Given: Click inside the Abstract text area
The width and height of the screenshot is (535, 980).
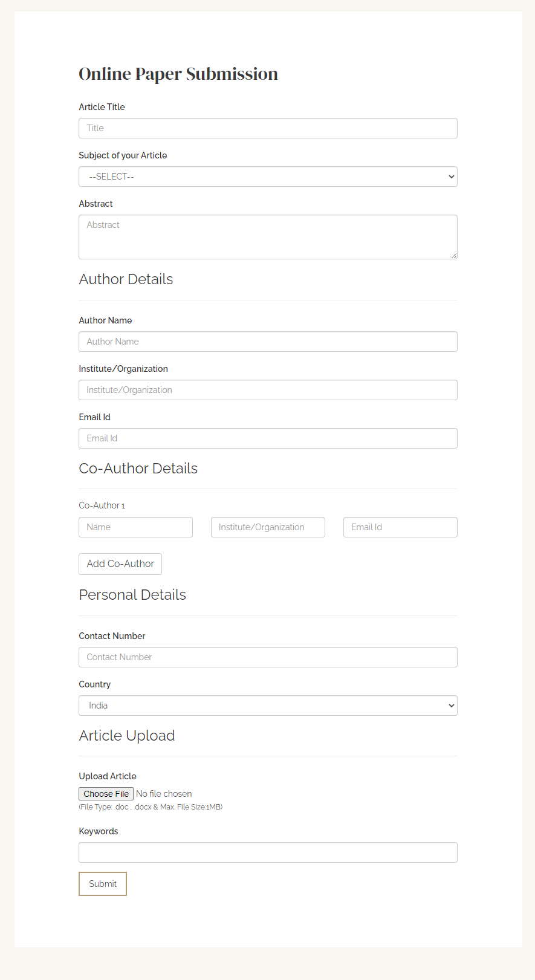Looking at the screenshot, I should 268,236.
